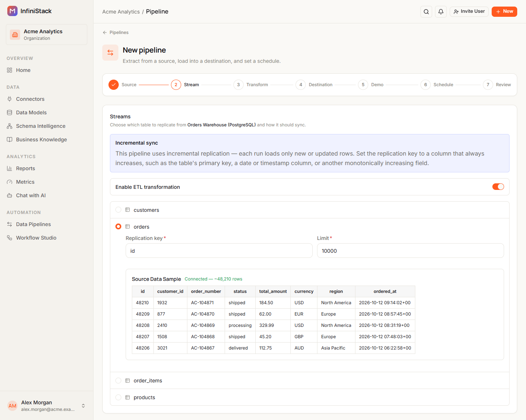Click the Home sidebar icon

pos(9,70)
